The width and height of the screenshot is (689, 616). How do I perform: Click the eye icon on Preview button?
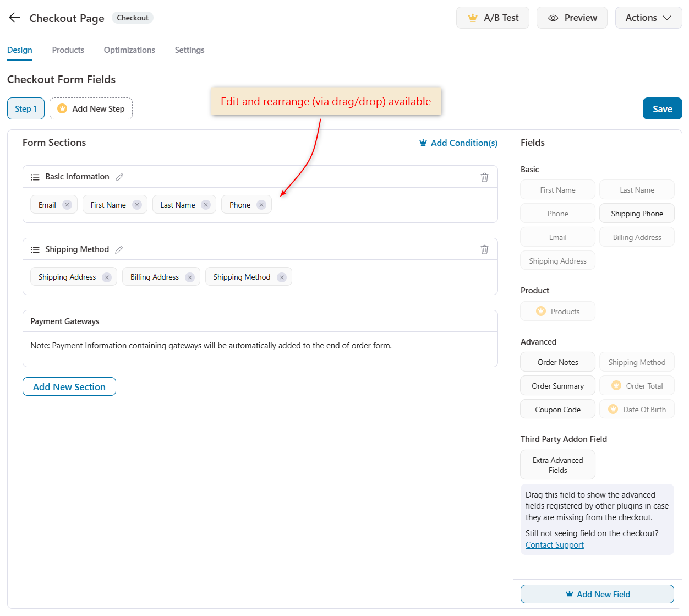[x=553, y=18]
